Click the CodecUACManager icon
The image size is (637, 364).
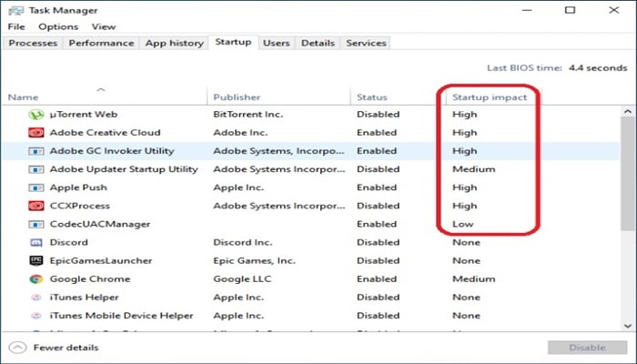point(36,224)
